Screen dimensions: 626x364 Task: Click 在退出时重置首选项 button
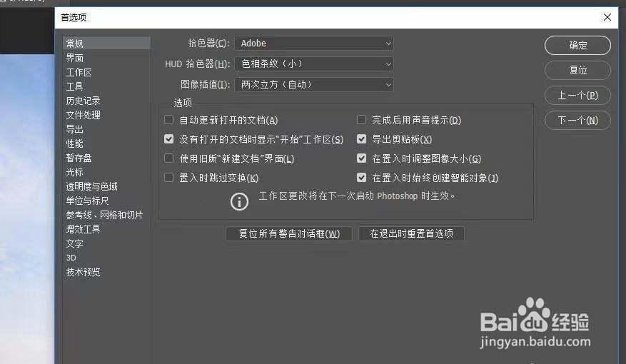[412, 233]
